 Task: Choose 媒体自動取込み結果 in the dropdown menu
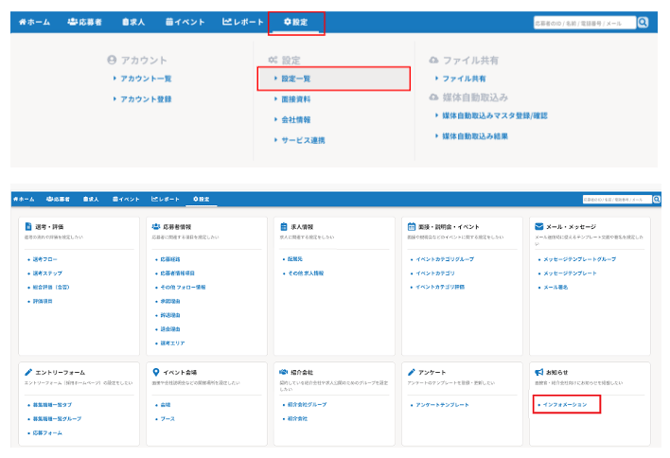tap(481, 136)
